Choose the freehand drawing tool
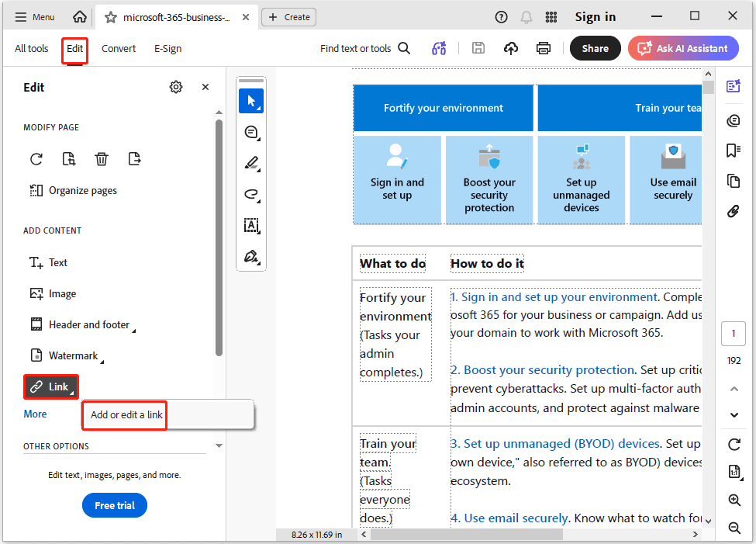756x544 pixels. [251, 195]
